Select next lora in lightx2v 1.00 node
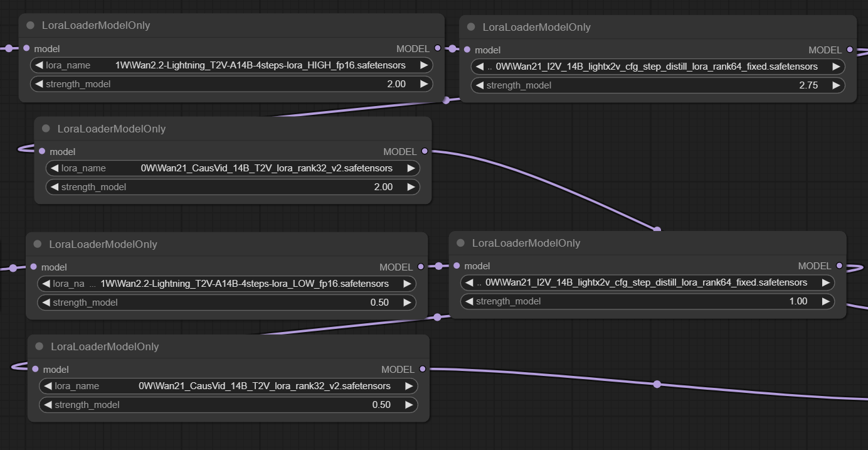Image resolution: width=868 pixels, height=450 pixels. click(825, 282)
